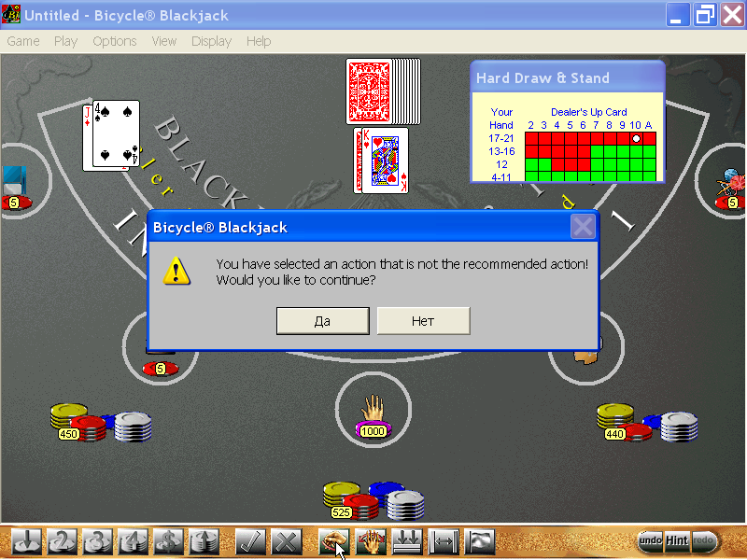Click the undo button
This screenshot has width=747, height=560.
[650, 540]
